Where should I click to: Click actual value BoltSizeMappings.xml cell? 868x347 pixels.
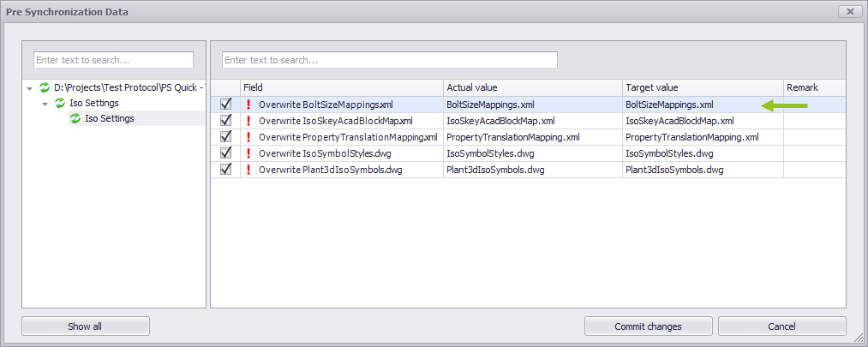coord(532,104)
